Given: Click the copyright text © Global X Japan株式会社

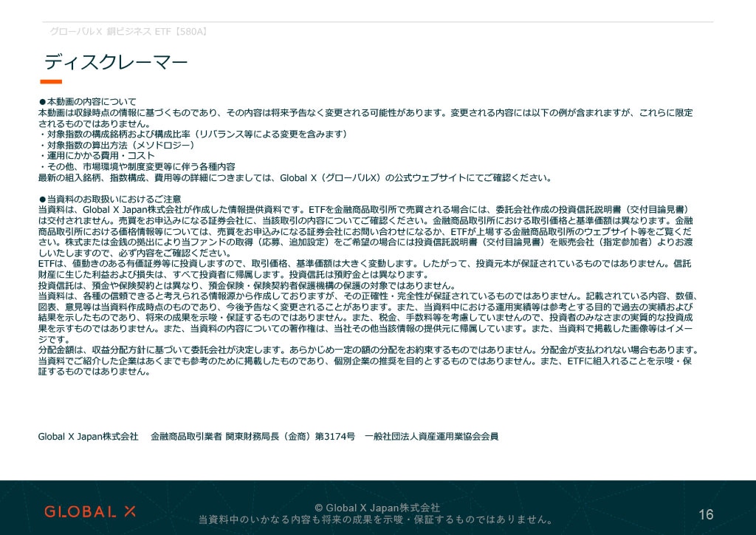Looking at the screenshot, I should tap(377, 508).
